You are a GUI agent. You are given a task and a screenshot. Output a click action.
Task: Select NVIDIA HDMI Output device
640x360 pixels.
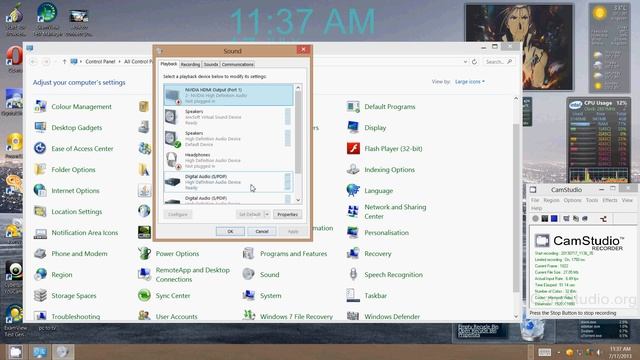coord(228,95)
